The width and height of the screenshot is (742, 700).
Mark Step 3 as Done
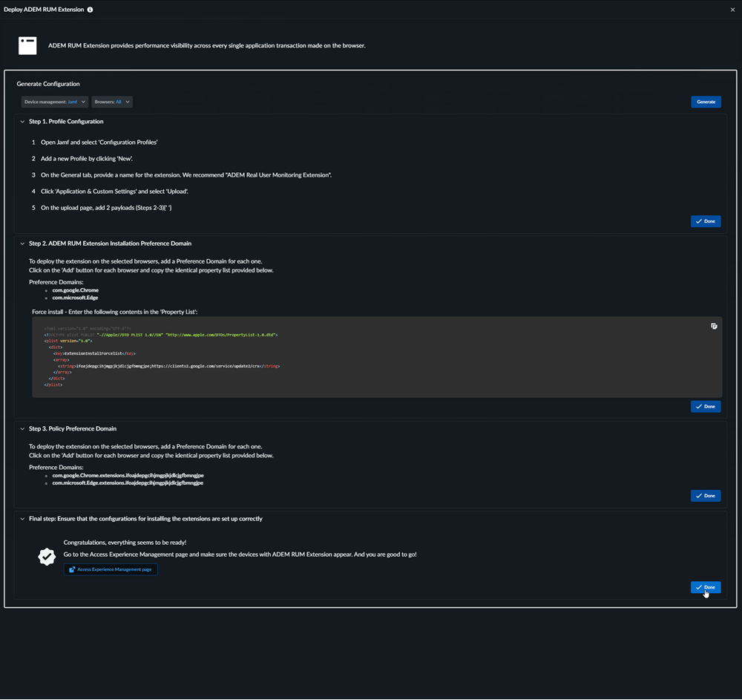click(x=705, y=496)
